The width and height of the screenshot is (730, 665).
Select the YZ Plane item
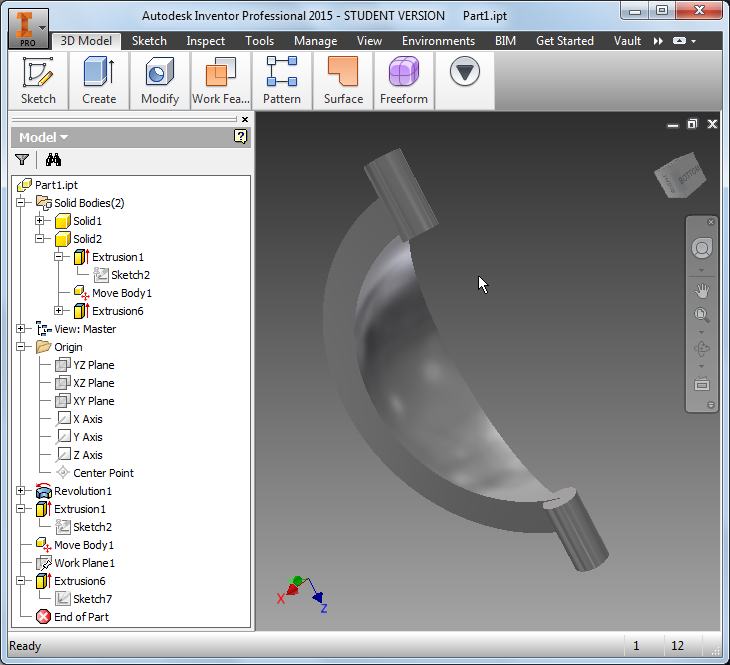tap(94, 365)
